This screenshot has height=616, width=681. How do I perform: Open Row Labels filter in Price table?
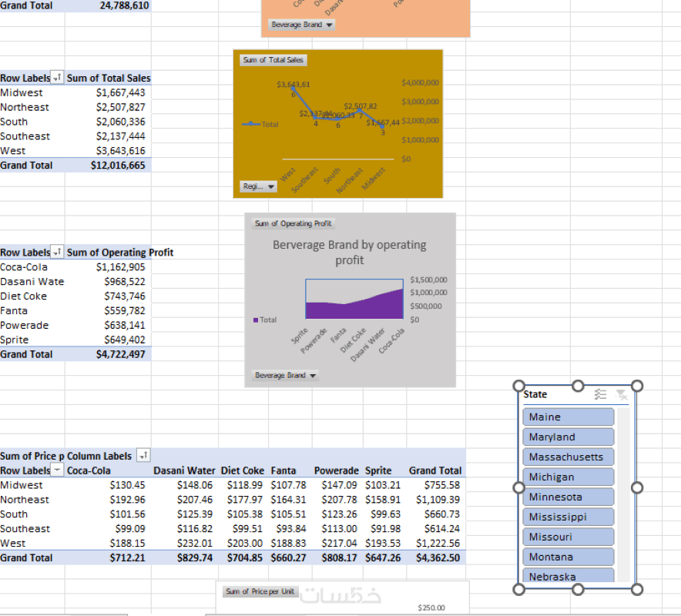point(57,470)
